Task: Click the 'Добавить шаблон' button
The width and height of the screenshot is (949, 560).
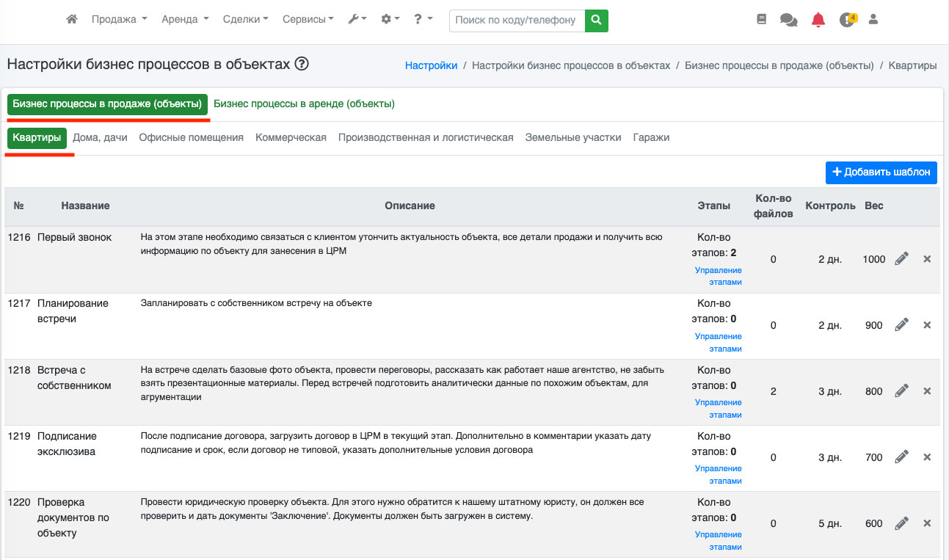Action: (x=881, y=172)
